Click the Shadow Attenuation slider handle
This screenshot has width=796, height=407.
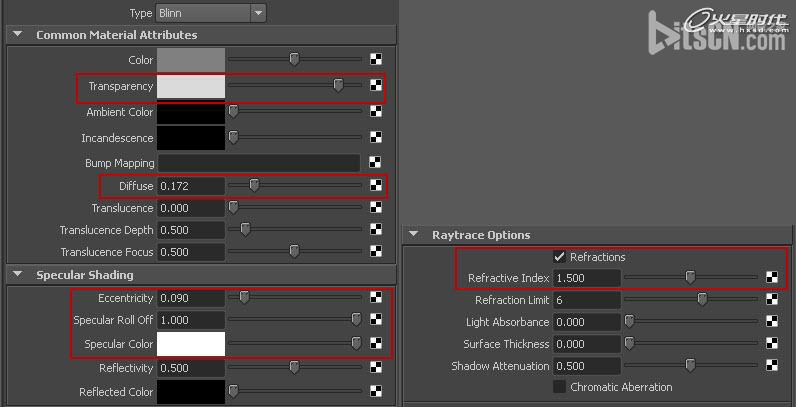click(690, 365)
